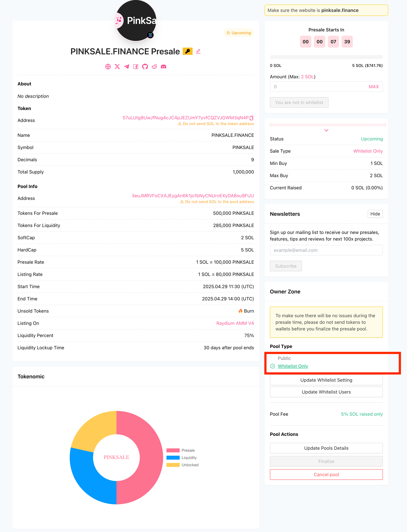Viewport: 407px width, 532px height.
Task: Copy the token address with copy icon
Action: pyautogui.click(x=251, y=118)
